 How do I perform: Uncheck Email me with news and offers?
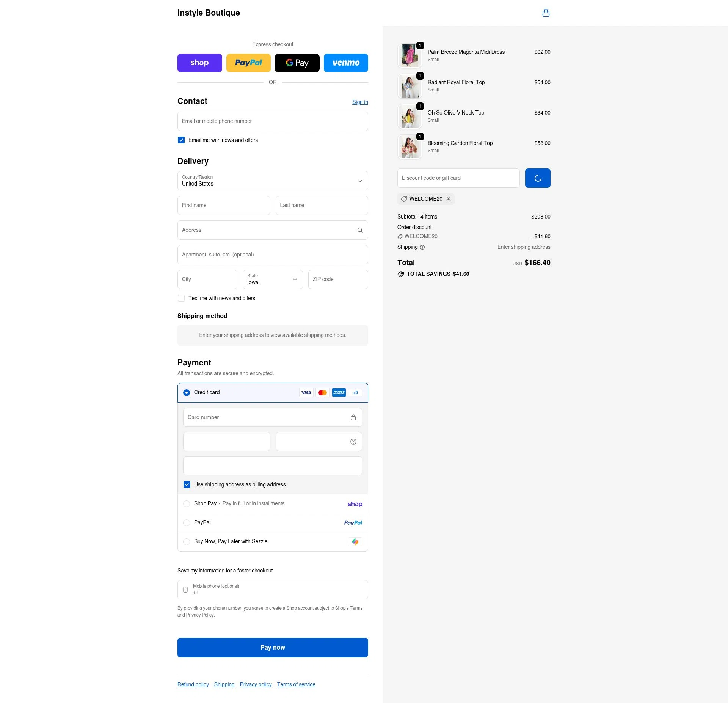(x=181, y=140)
